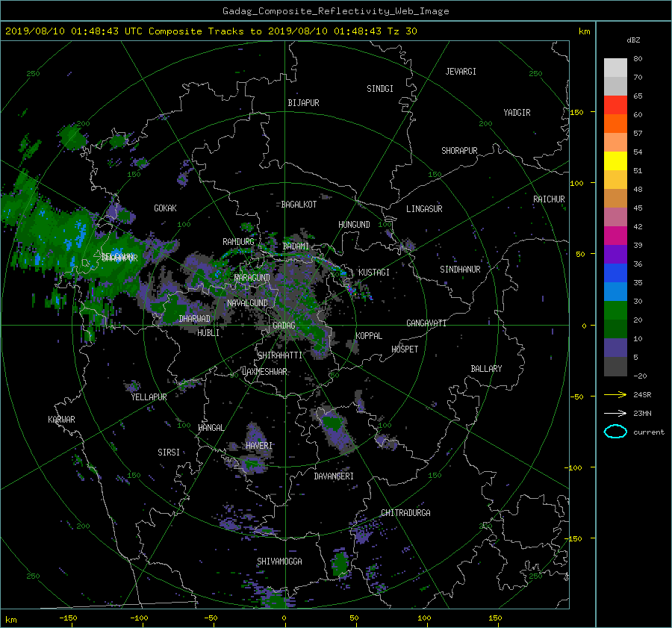This screenshot has height=628, width=672.
Task: Click the -100 tick on right axis
Action: (x=574, y=467)
